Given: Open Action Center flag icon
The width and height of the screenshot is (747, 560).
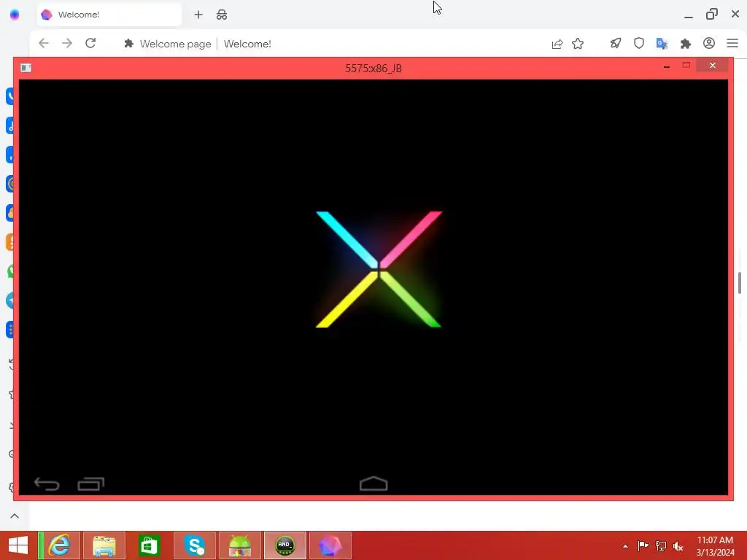Looking at the screenshot, I should 643,545.
